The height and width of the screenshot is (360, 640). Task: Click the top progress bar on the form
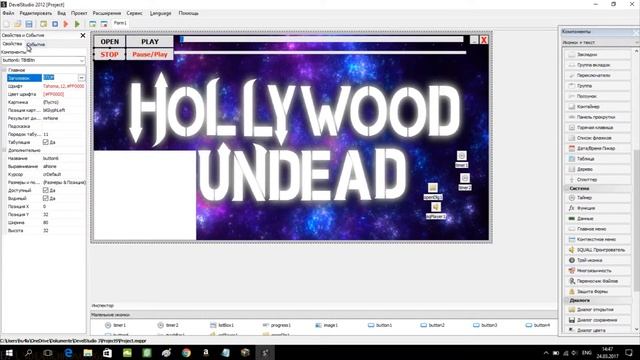point(322,39)
